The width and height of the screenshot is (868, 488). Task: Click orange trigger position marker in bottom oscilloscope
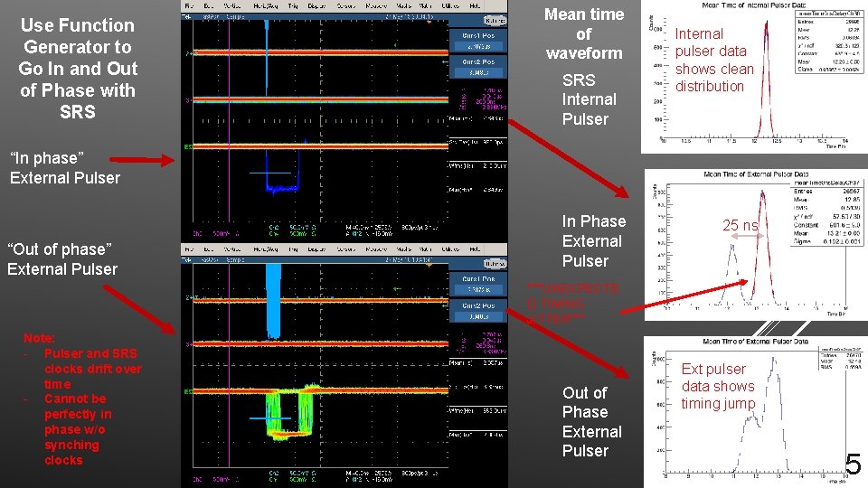[x=429, y=267]
